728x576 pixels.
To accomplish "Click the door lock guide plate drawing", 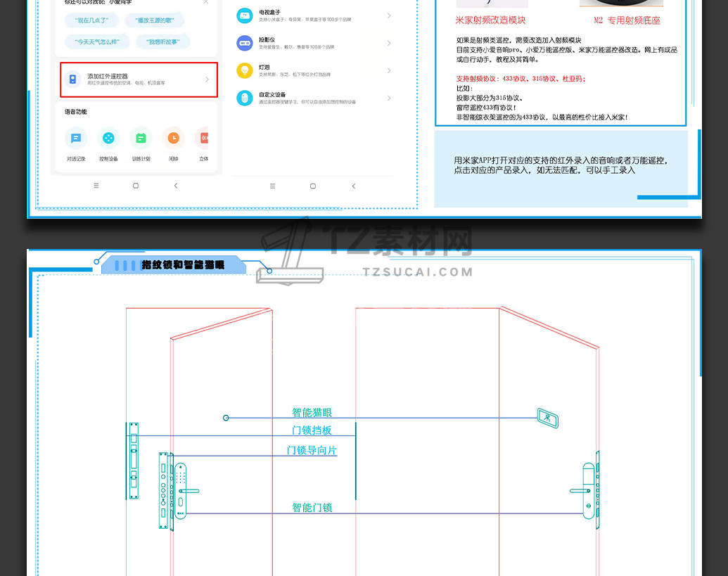I will click(163, 491).
